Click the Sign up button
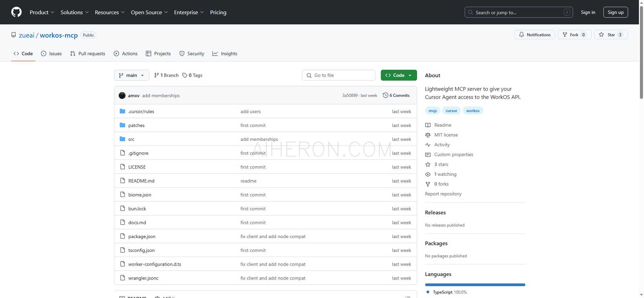Image resolution: width=644 pixels, height=298 pixels. click(x=616, y=12)
